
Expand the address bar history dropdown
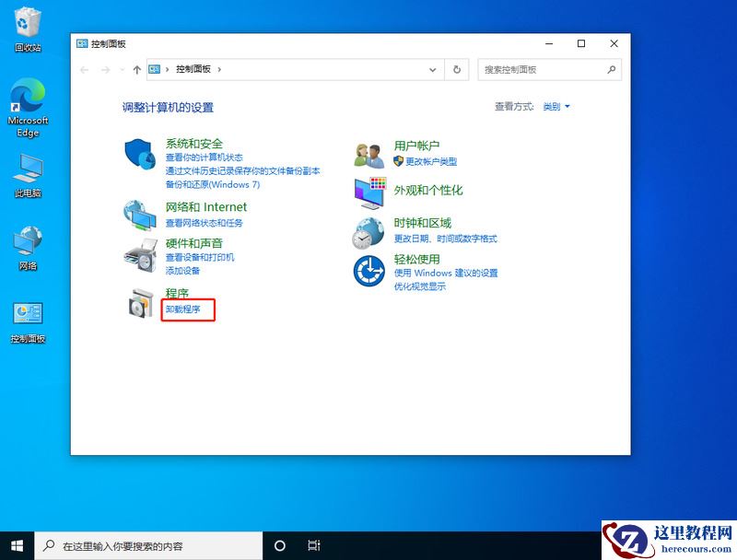click(432, 69)
